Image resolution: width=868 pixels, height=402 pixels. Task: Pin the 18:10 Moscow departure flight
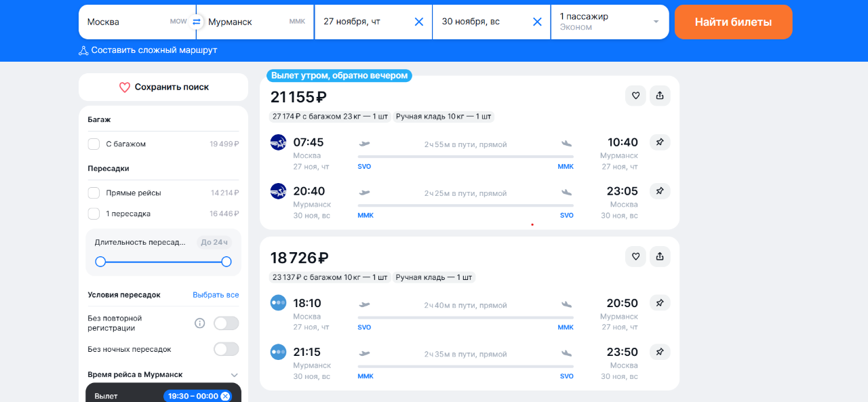pyautogui.click(x=660, y=302)
